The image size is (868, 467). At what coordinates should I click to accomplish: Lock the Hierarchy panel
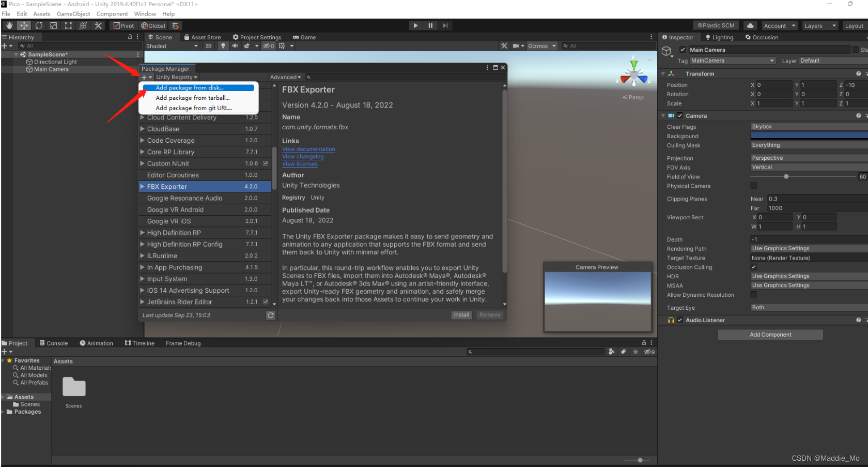[130, 37]
